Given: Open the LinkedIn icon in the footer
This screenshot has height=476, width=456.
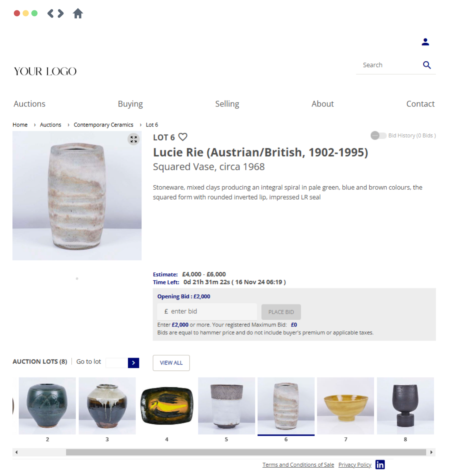Looking at the screenshot, I should (x=380, y=464).
